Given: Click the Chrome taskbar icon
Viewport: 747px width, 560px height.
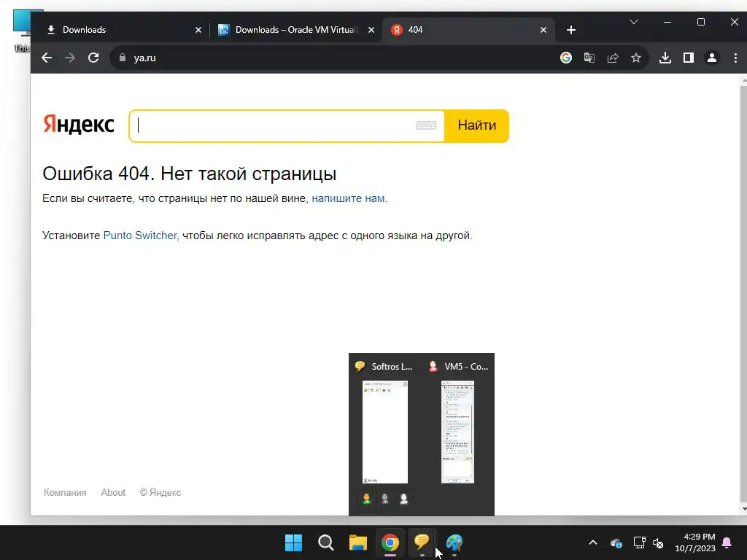Looking at the screenshot, I should [390, 542].
